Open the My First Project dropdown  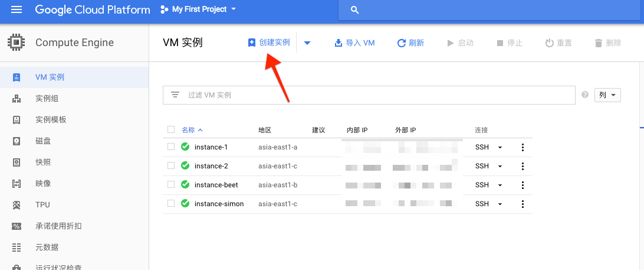(x=198, y=9)
